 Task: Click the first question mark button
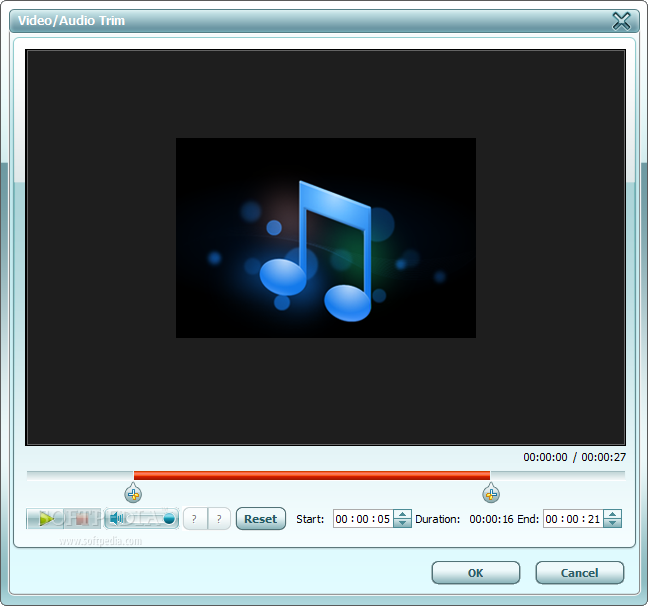point(195,519)
